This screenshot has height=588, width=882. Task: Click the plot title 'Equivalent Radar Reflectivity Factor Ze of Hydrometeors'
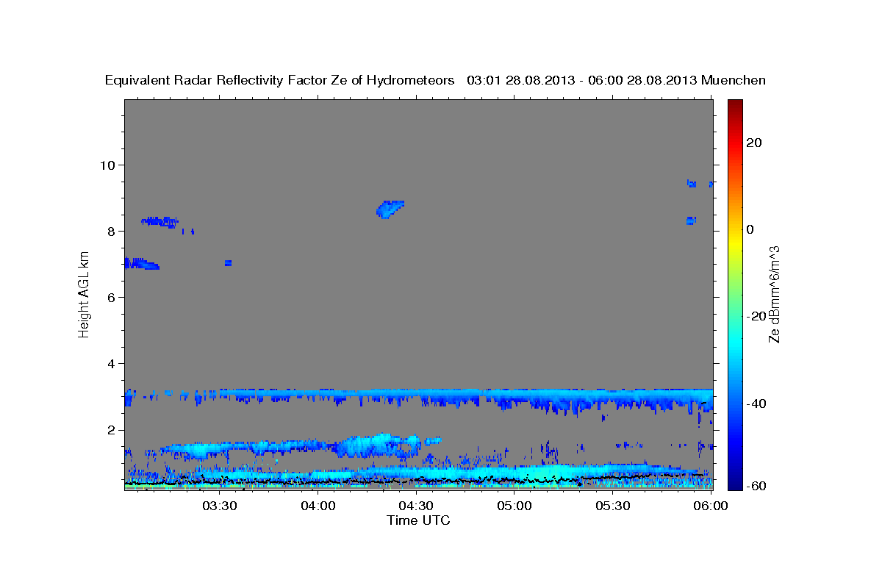[280, 81]
